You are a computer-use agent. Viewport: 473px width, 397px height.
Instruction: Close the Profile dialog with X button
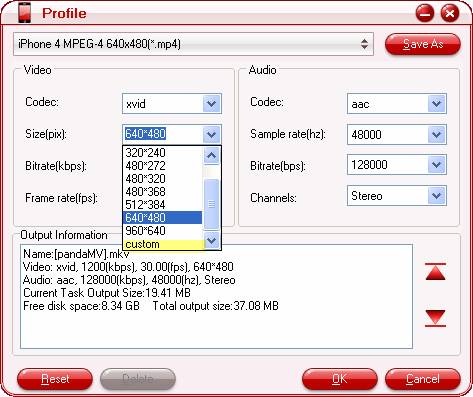(450, 14)
